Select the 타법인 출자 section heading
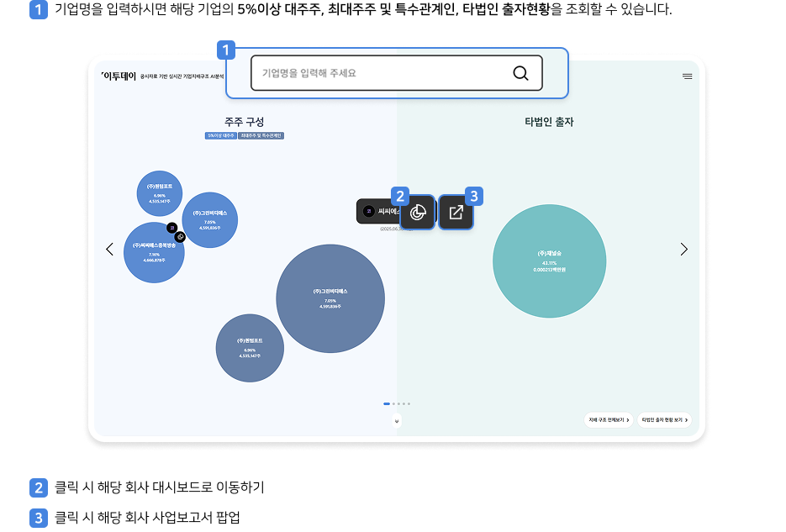This screenshot has width=786, height=532. click(549, 122)
